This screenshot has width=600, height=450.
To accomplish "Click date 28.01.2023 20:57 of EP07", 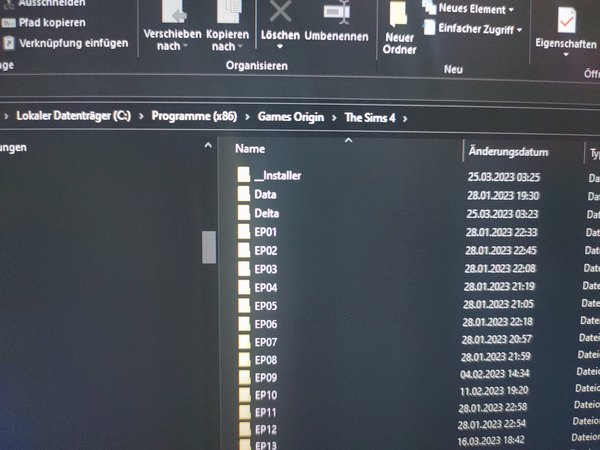I will point(497,339).
